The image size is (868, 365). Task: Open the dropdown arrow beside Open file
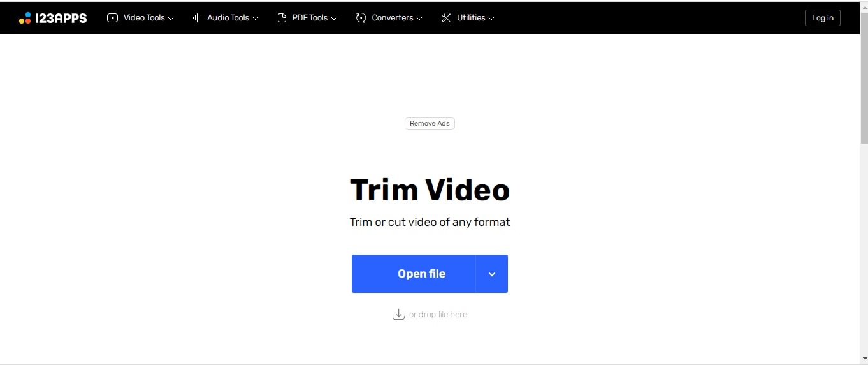coord(492,274)
